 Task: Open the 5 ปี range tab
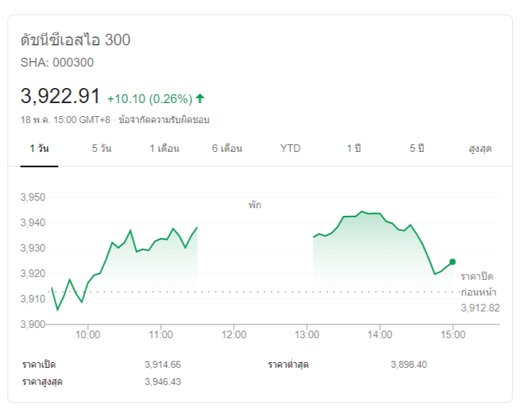[417, 148]
